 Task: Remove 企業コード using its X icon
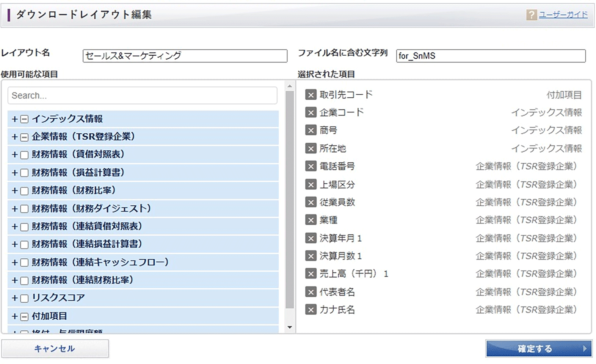(x=311, y=112)
